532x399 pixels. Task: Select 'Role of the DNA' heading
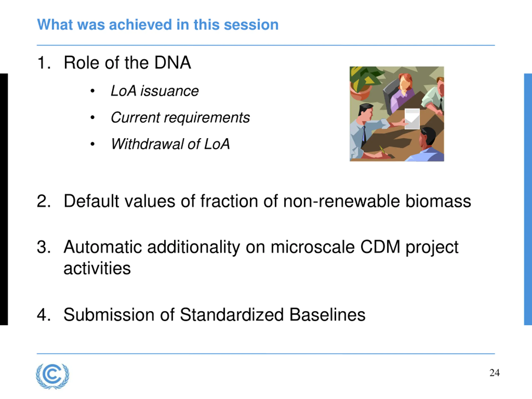tap(127, 63)
